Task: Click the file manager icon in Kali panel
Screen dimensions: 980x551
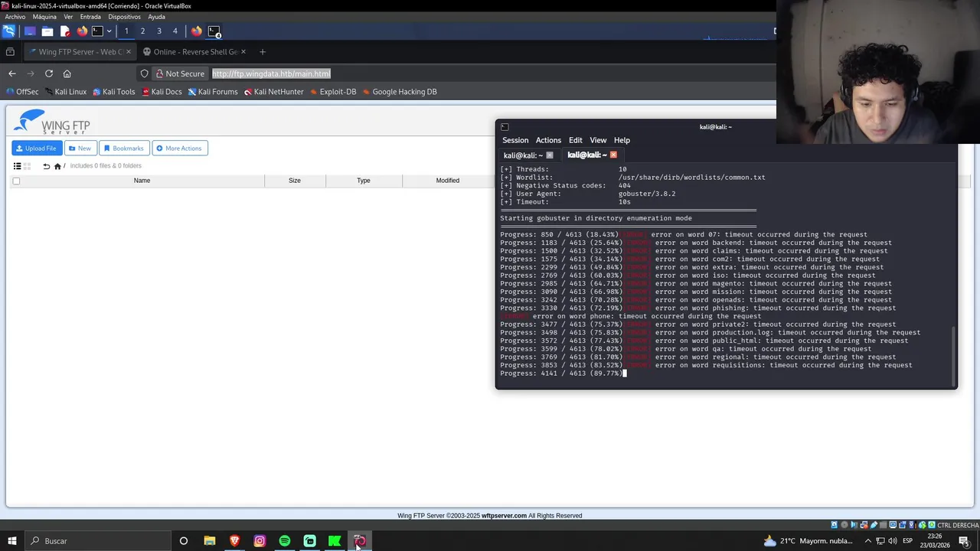Action: (x=47, y=31)
